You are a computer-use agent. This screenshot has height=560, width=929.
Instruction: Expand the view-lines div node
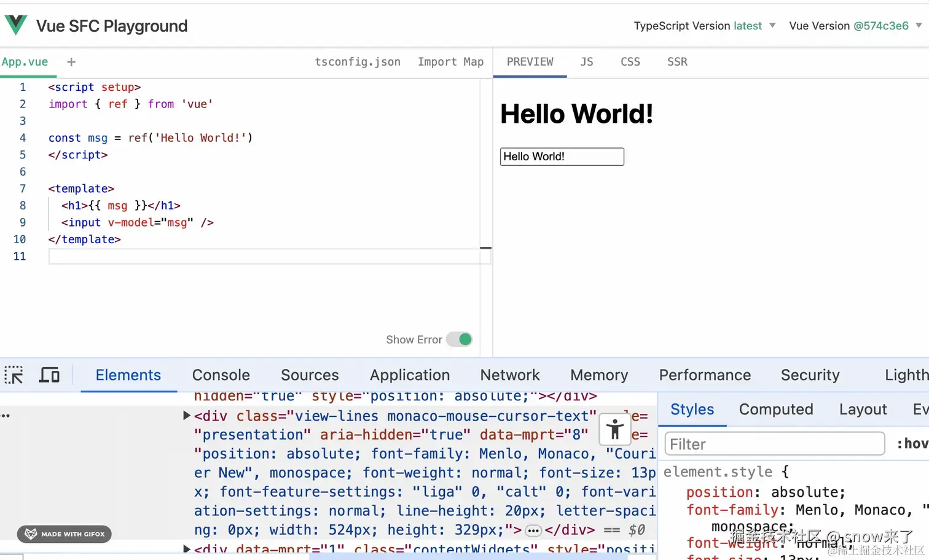187,416
